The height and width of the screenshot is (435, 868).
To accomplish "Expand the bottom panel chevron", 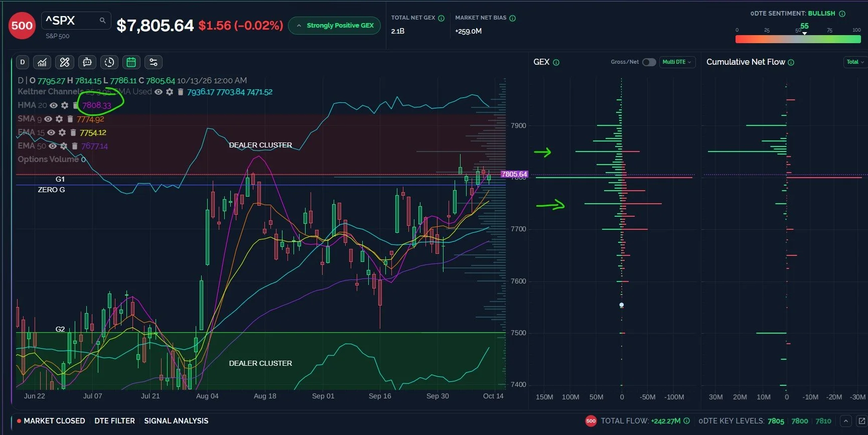I will click(846, 421).
